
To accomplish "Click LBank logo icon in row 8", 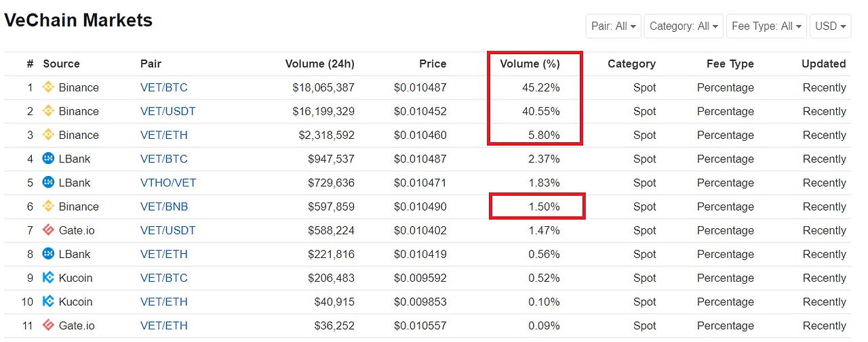I will click(48, 254).
